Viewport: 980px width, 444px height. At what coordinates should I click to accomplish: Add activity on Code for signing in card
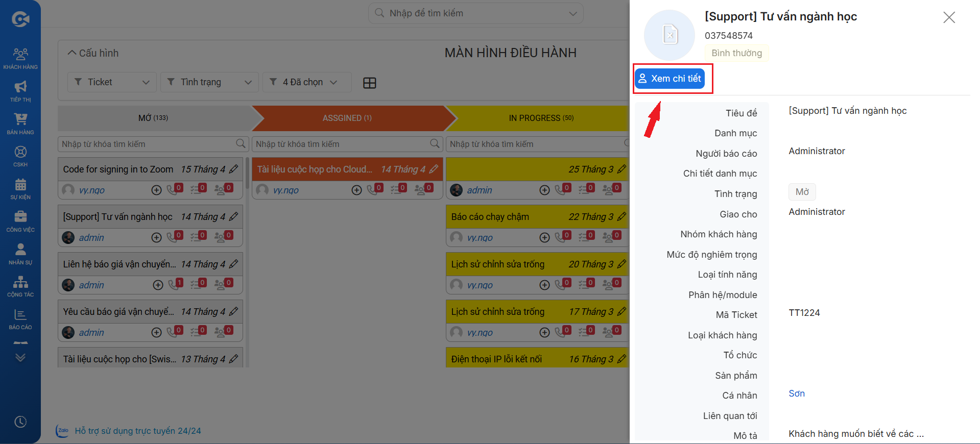(157, 190)
